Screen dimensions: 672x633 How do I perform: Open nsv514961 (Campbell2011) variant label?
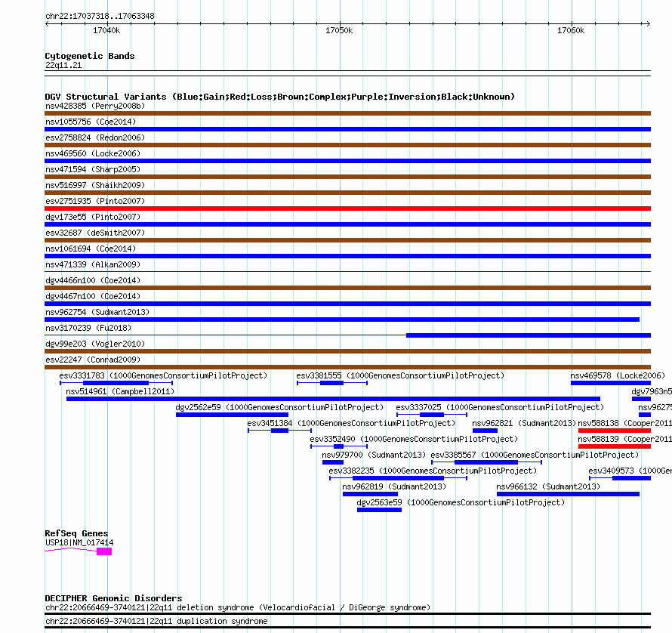tap(120, 391)
